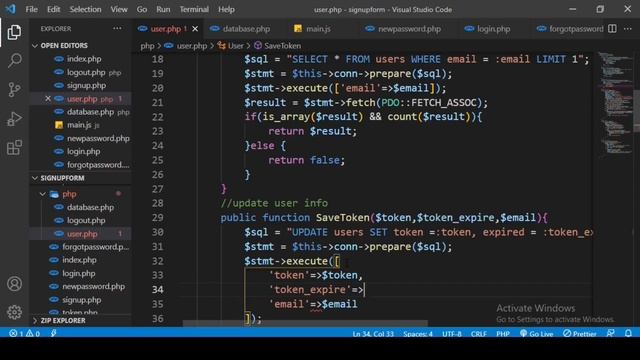Open login.php in the SIGNUPFORM tree

tap(80, 273)
